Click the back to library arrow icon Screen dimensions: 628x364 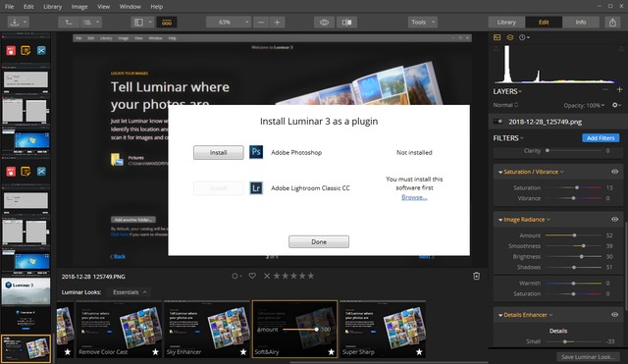(x=69, y=22)
